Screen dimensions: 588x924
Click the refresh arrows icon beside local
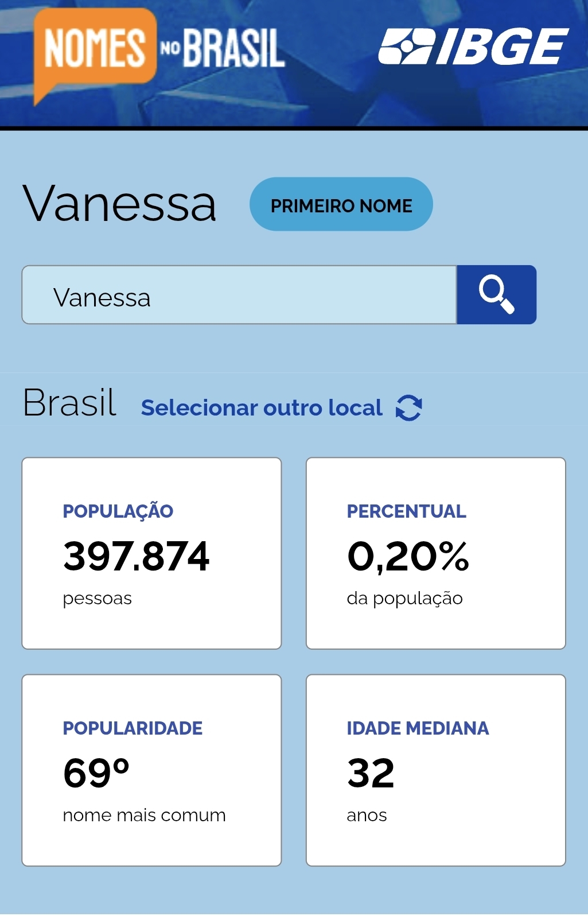409,408
